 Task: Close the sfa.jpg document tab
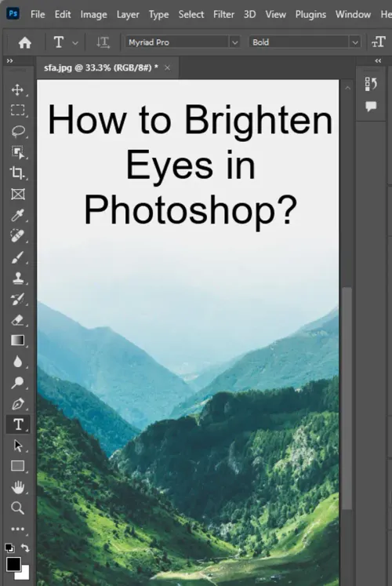coord(167,67)
